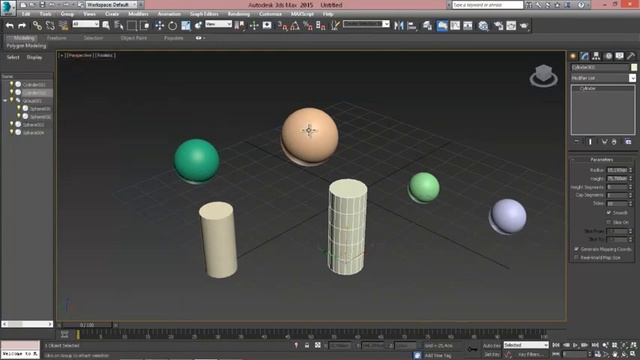This screenshot has width=640, height=360.
Task: Toggle lightbulb visibility of first Cylinder row
Action: click(x=11, y=84)
